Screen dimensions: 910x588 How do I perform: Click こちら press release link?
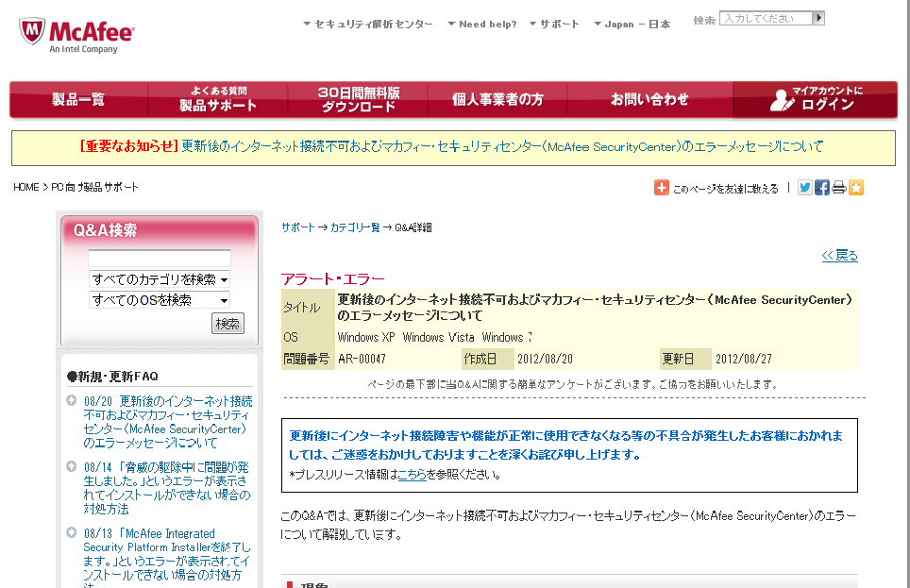[x=413, y=474]
